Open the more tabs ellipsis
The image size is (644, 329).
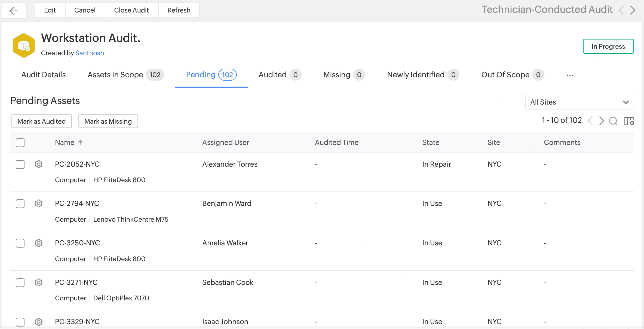pyautogui.click(x=570, y=75)
